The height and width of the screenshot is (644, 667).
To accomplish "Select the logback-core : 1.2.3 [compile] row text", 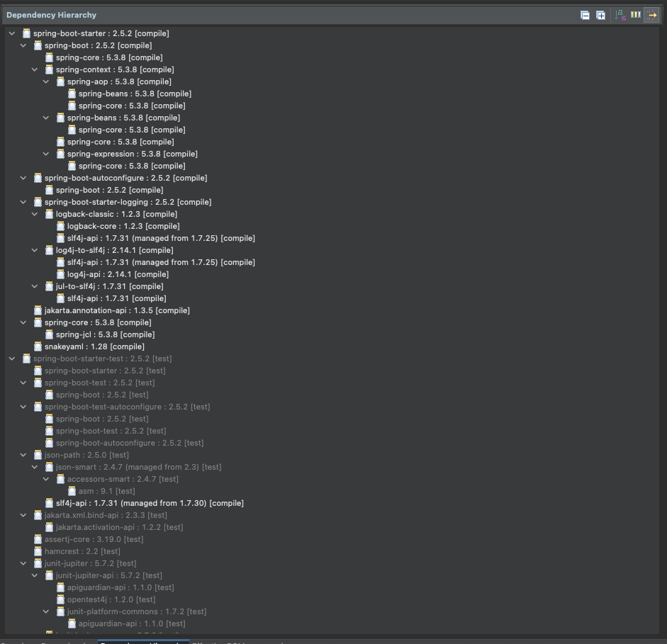I will point(123,226).
